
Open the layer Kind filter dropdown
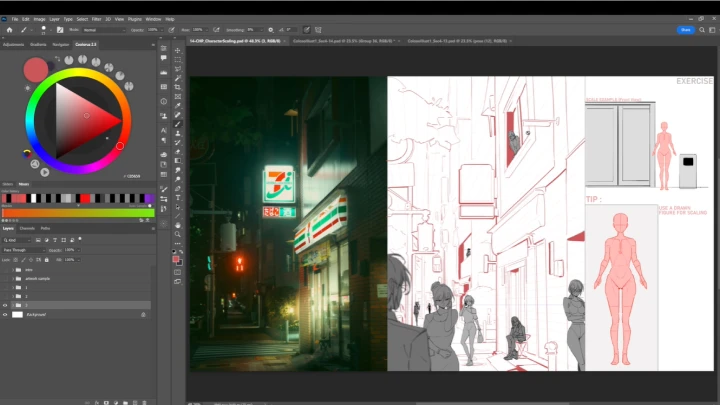(x=17, y=240)
